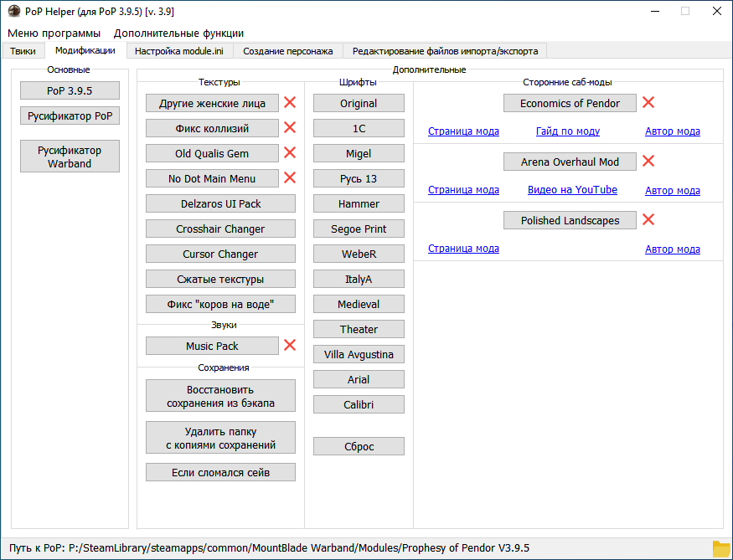
Task: Click red X next to Другие женские лица
Action: [x=290, y=103]
